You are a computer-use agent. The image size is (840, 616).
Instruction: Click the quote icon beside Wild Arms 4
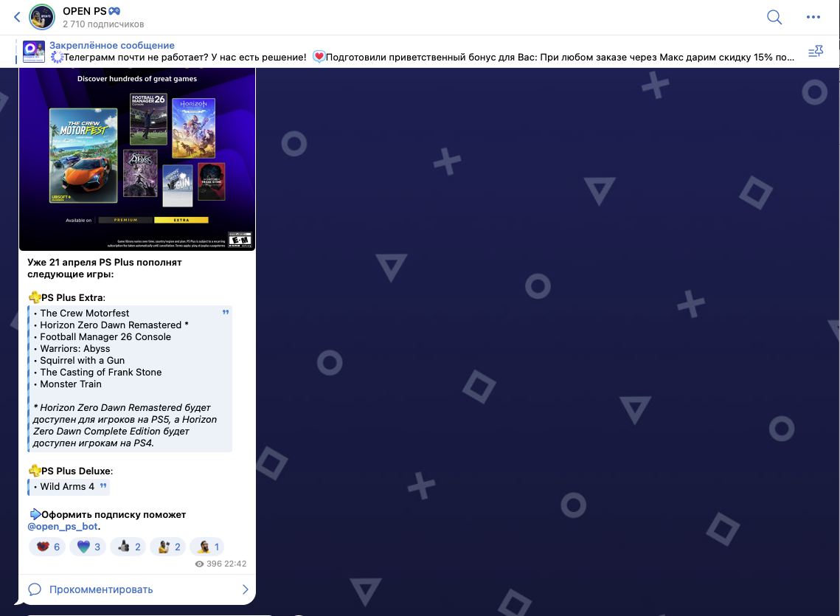coord(103,486)
